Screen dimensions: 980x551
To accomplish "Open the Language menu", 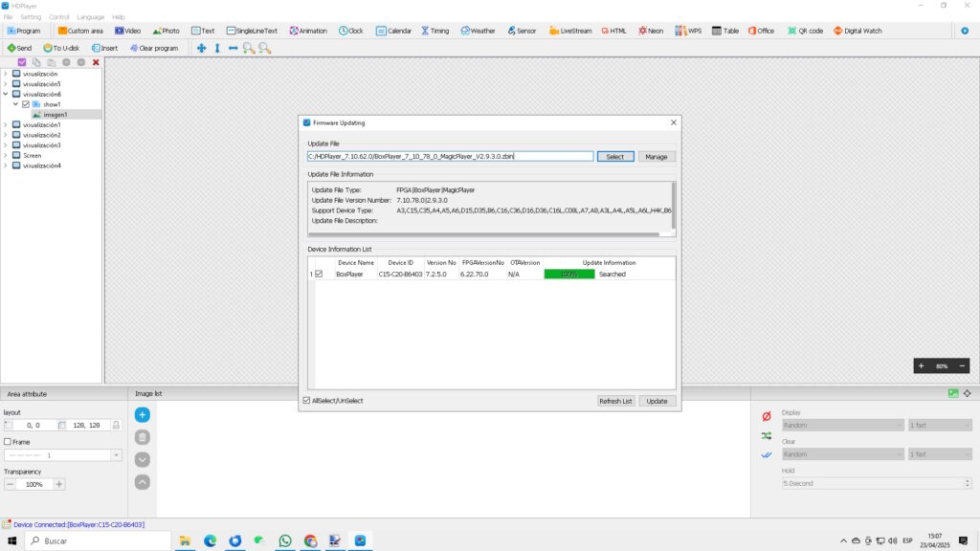I will tap(91, 17).
